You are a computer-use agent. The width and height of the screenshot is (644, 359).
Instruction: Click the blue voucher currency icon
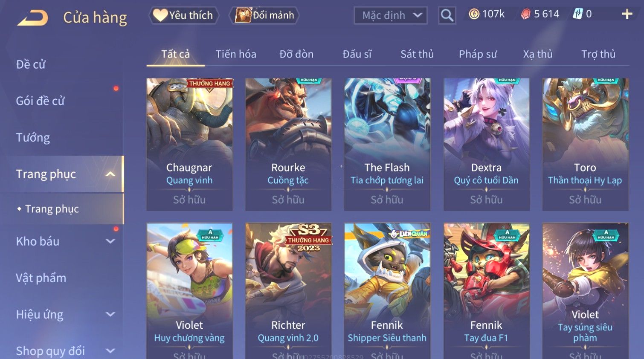(x=577, y=14)
